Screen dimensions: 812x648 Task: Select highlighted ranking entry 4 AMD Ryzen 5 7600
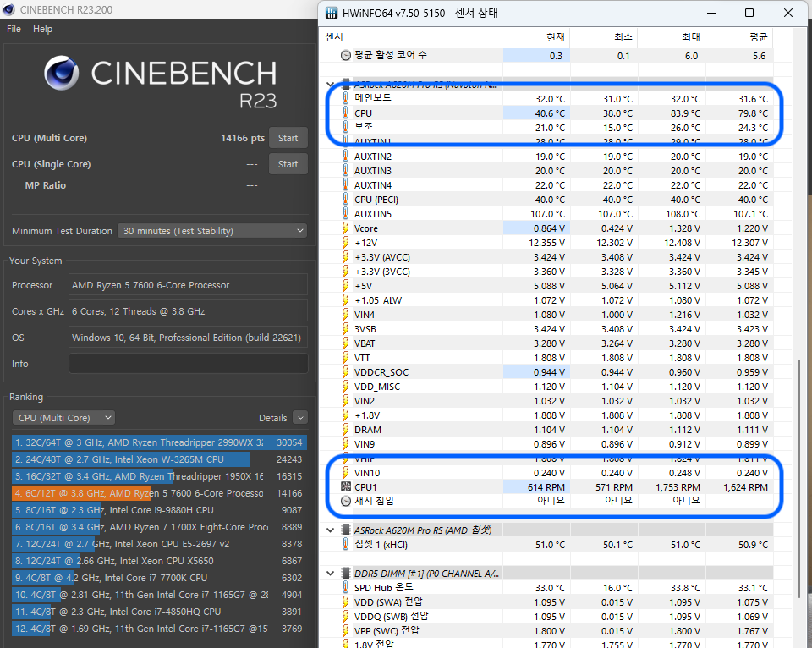pyautogui.click(x=159, y=493)
